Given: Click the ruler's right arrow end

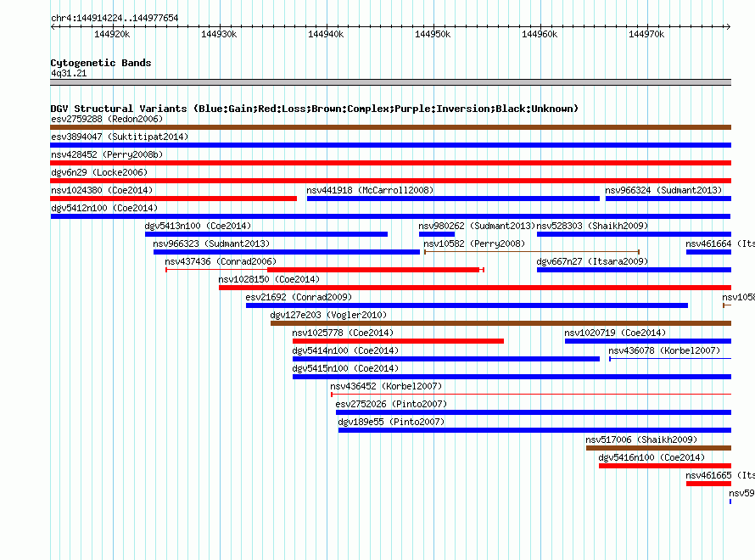Looking at the screenshot, I should 728,26.
